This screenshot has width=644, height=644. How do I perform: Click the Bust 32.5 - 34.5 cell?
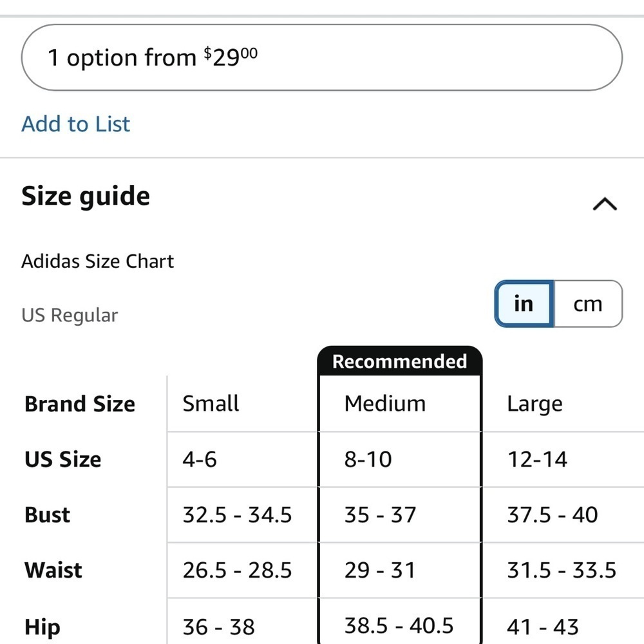click(x=243, y=515)
